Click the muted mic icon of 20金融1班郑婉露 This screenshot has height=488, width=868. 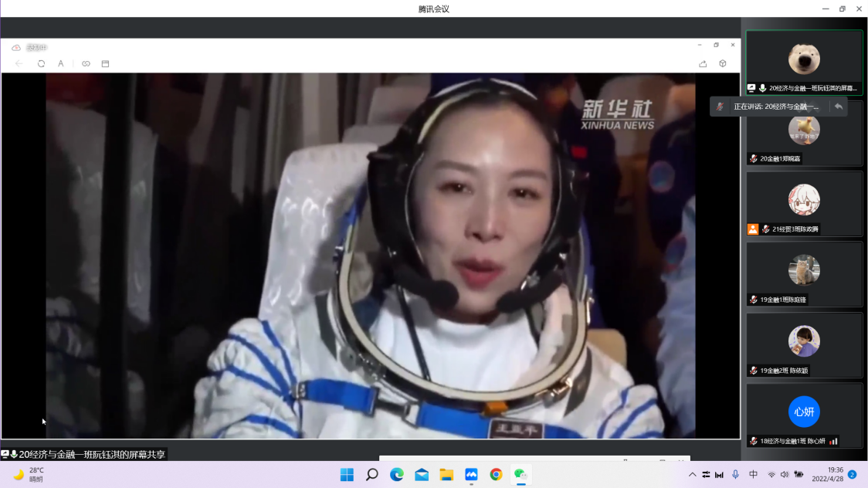click(x=754, y=159)
